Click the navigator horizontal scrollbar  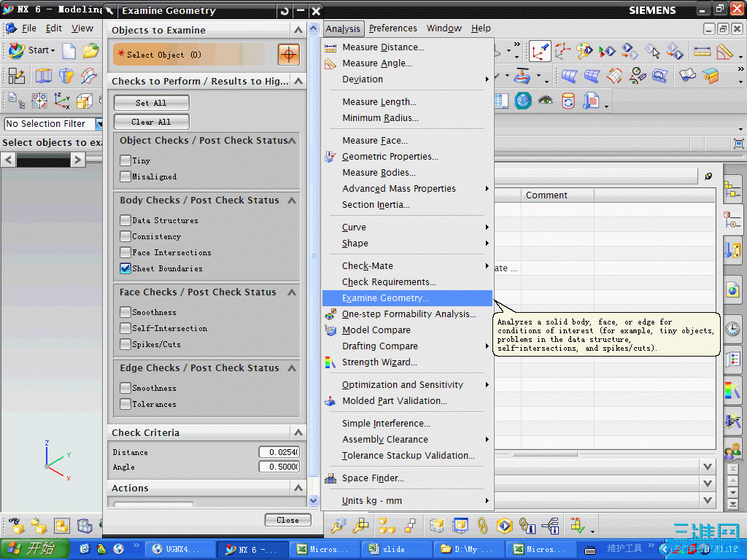pyautogui.click(x=545, y=454)
